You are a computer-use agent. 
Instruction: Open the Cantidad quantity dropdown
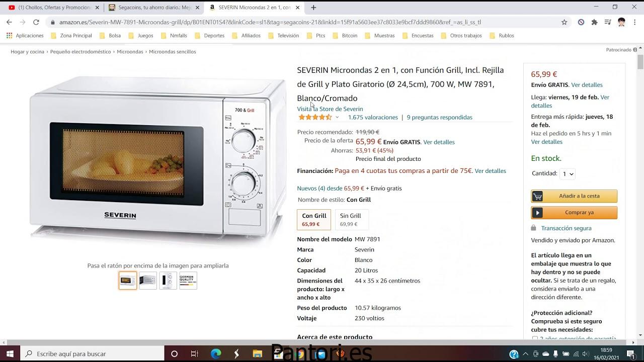[568, 174]
